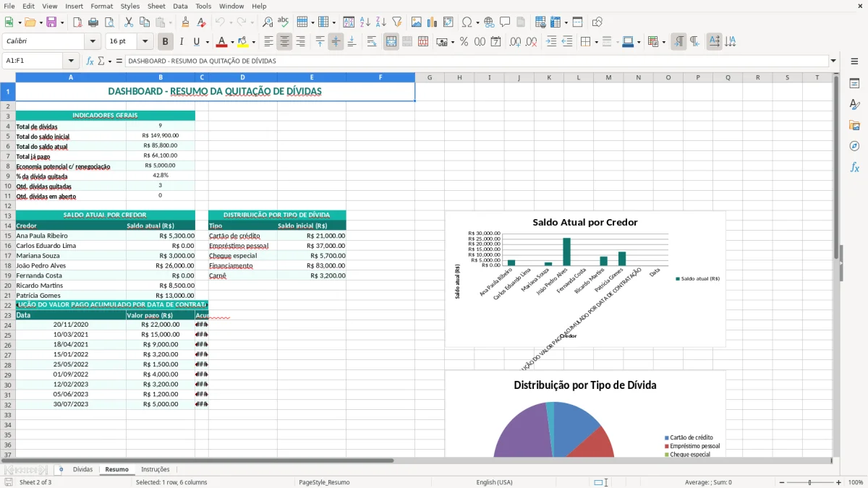The height and width of the screenshot is (488, 868).
Task: Run the spelling check tool
Action: click(x=284, y=22)
